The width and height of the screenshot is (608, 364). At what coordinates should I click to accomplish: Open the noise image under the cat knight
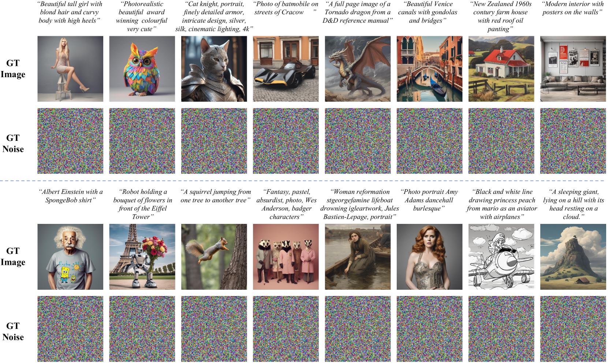tap(214, 141)
